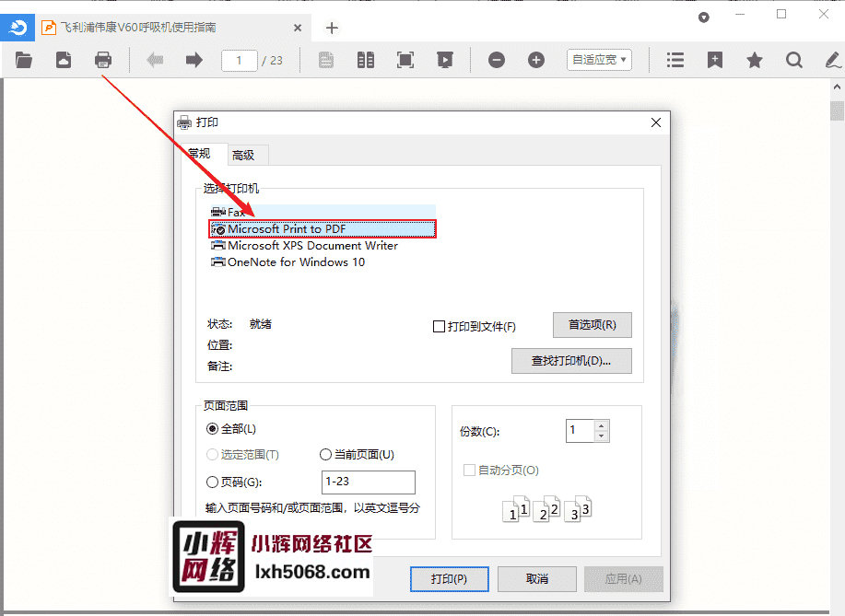Select Microsoft XPS Document Writer

click(x=304, y=246)
